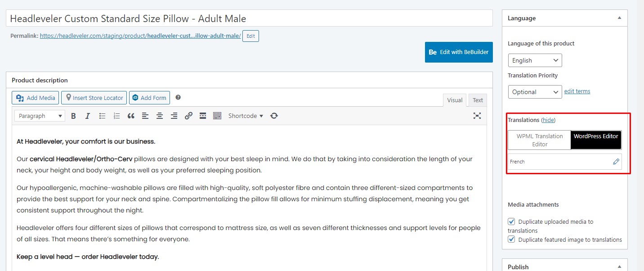Toggle bold formatting in editor toolbar
The image size is (644, 271).
(73, 116)
